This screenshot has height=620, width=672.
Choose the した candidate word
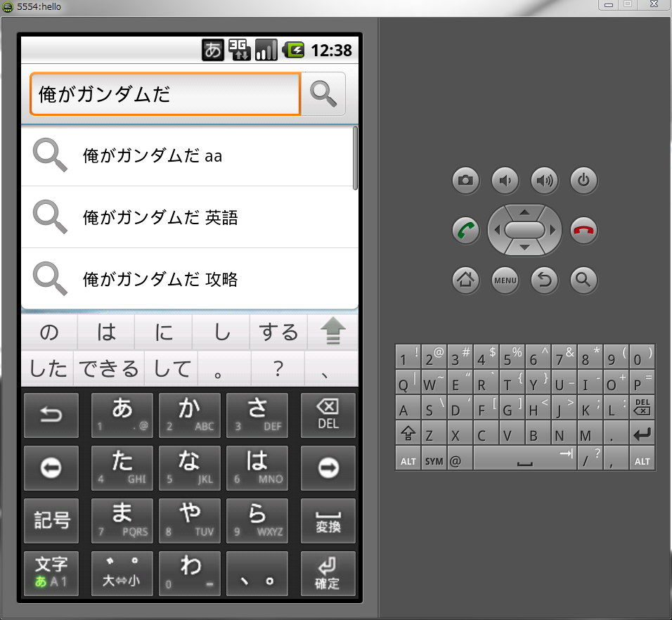pyautogui.click(x=48, y=369)
